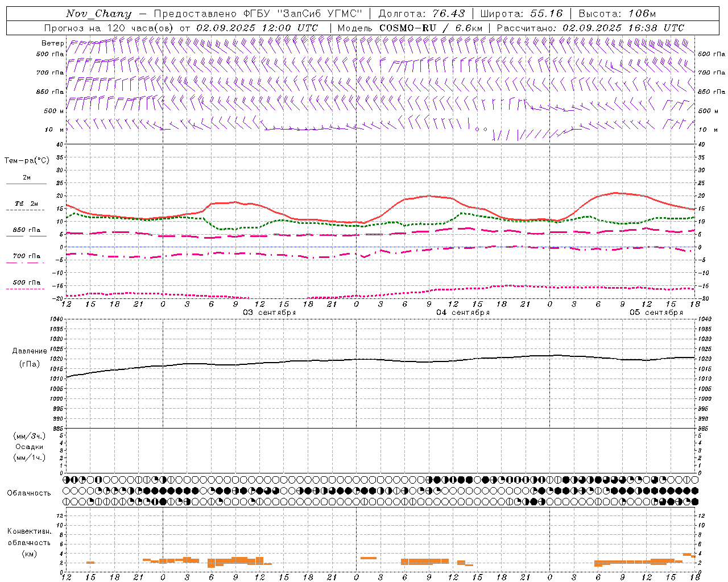Click the 'Облачность' cloud cover label

point(29,493)
